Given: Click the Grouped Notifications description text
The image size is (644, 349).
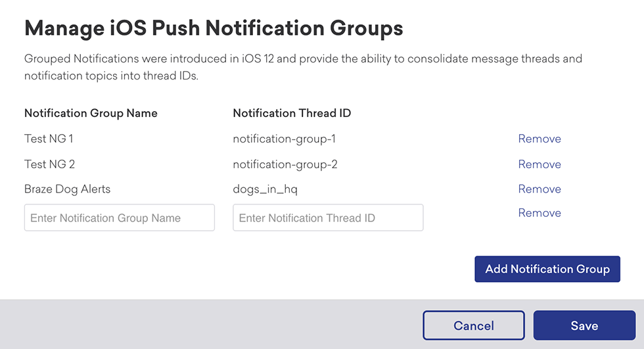Looking at the screenshot, I should tap(303, 67).
